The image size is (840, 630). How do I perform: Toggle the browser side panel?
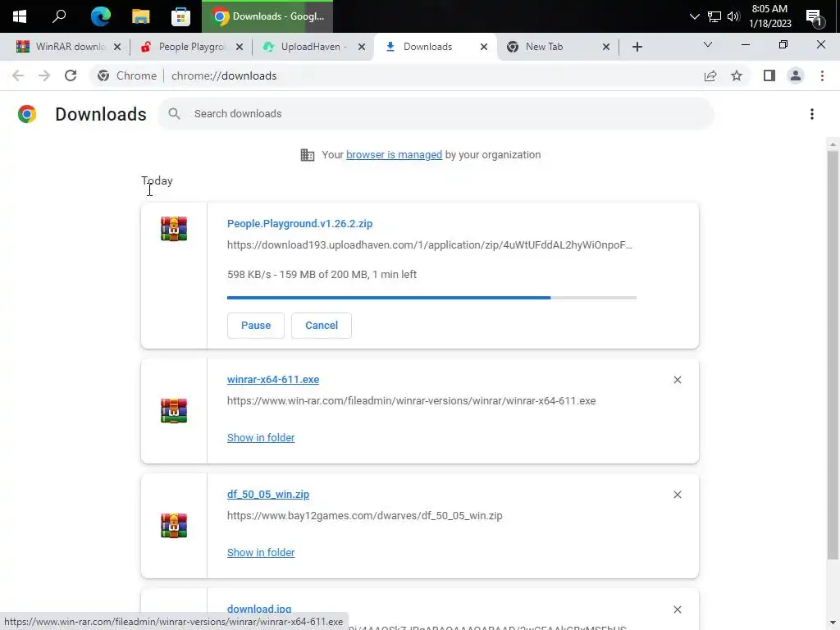pyautogui.click(x=769, y=75)
